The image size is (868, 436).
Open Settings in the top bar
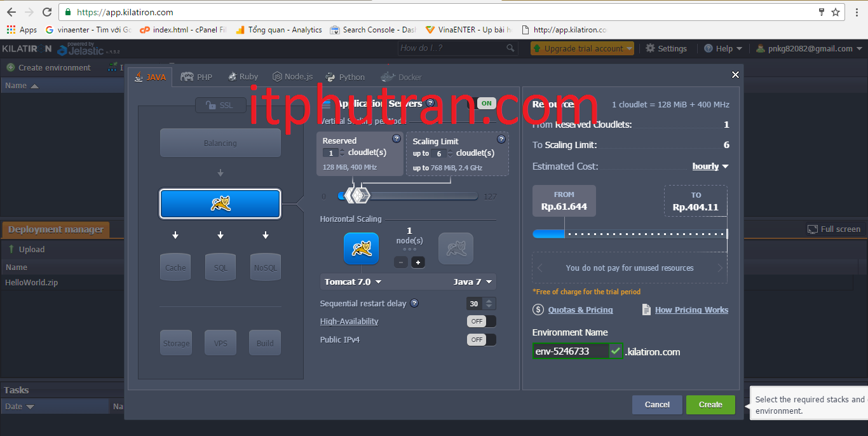pos(666,48)
